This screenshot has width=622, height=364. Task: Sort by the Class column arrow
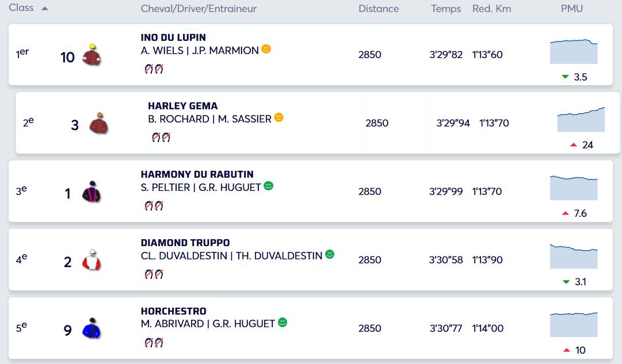pyautogui.click(x=45, y=9)
